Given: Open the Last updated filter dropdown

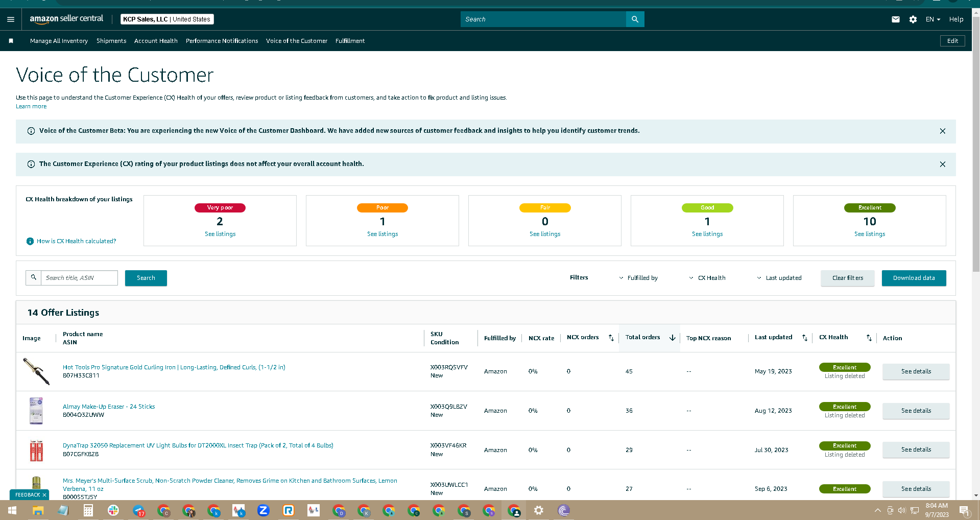Looking at the screenshot, I should point(779,278).
